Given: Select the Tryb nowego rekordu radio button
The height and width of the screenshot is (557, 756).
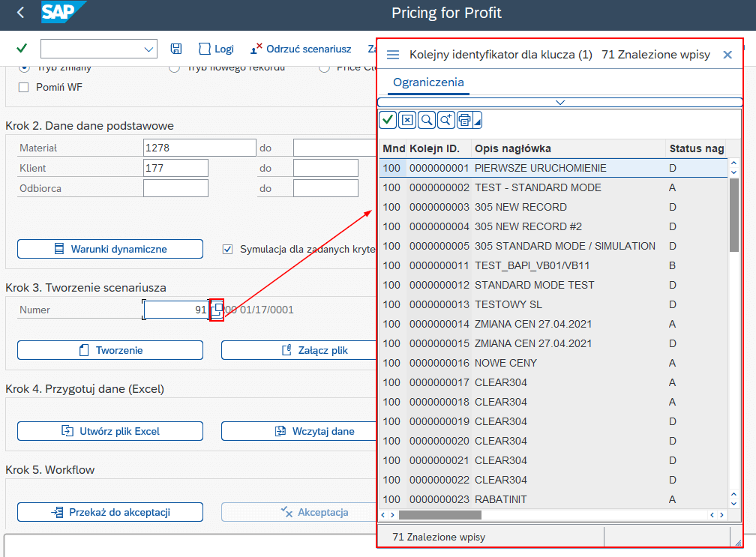Looking at the screenshot, I should (x=175, y=67).
